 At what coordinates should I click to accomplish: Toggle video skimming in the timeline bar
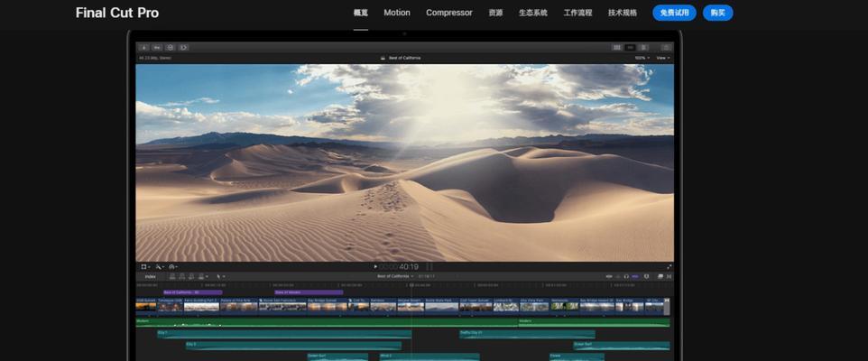(x=609, y=276)
